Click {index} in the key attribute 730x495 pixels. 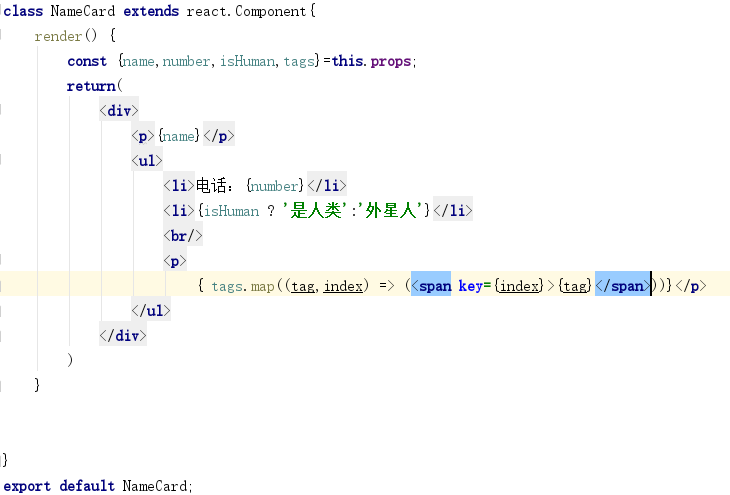519,285
